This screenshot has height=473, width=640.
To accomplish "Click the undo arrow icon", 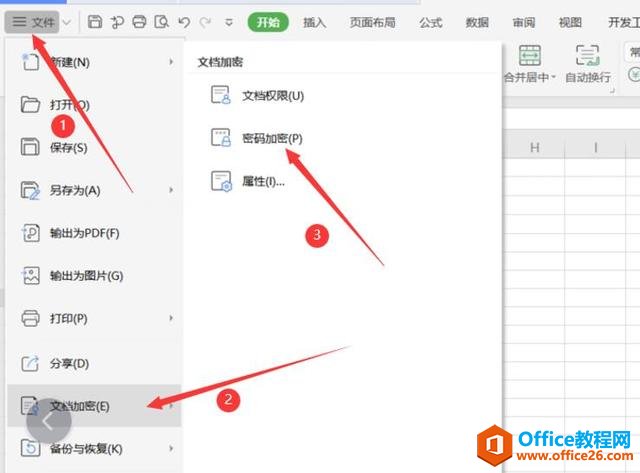I will 184,22.
